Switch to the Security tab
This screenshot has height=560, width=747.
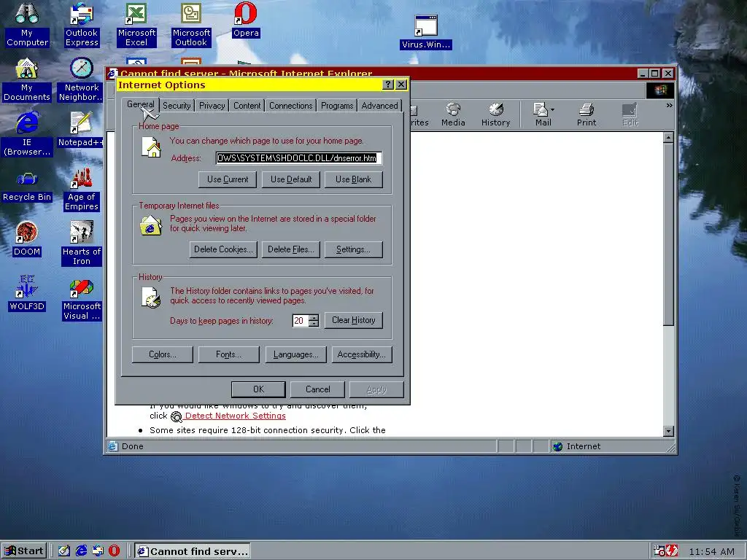177,106
